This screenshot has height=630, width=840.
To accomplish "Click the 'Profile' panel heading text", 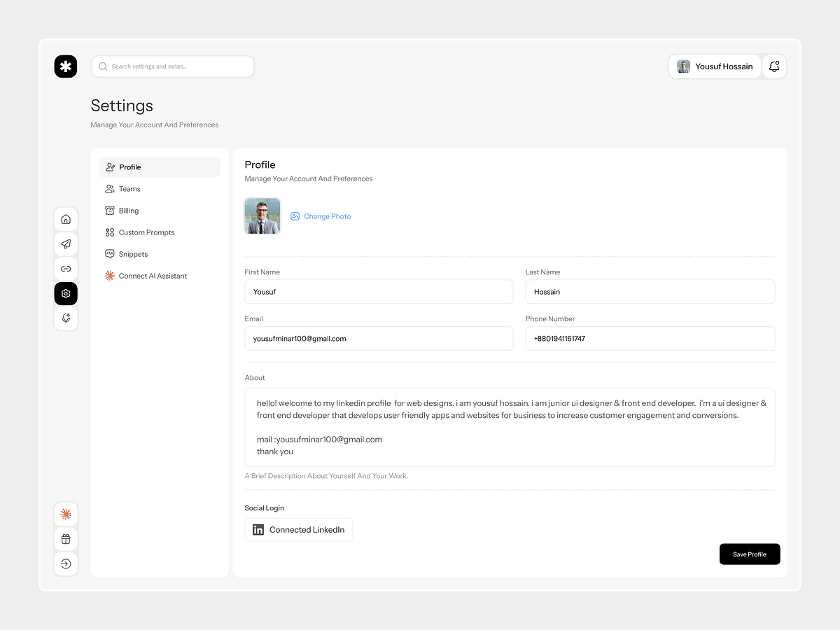I will click(x=260, y=165).
